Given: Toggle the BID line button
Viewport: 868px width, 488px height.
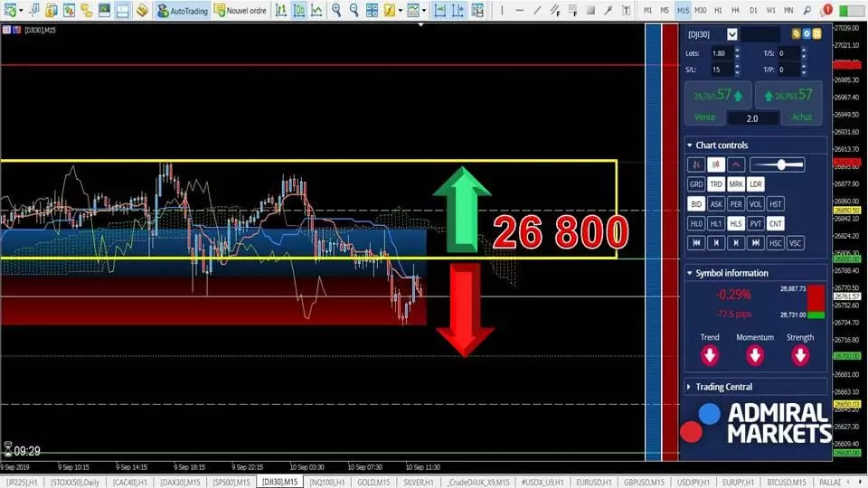Looking at the screenshot, I should pyautogui.click(x=696, y=204).
